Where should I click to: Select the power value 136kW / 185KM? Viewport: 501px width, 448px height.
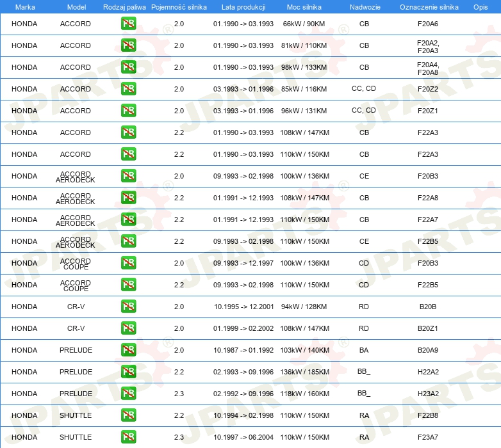[x=304, y=372]
